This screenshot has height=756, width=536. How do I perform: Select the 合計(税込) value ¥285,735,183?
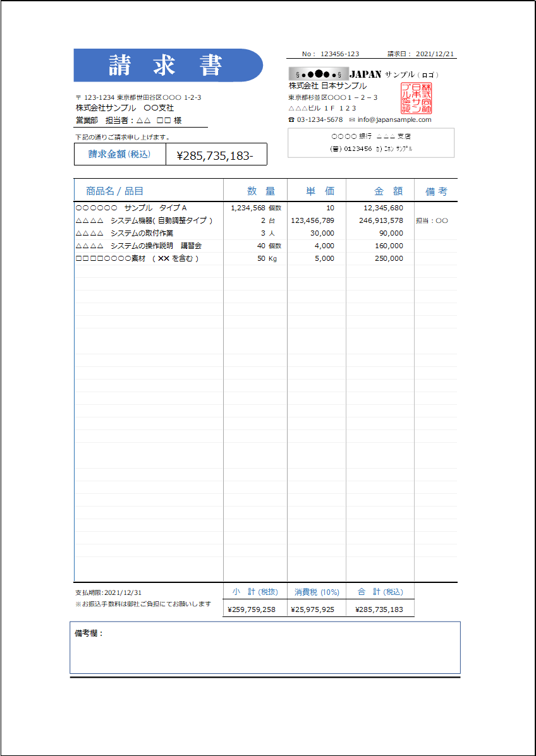pos(382,609)
